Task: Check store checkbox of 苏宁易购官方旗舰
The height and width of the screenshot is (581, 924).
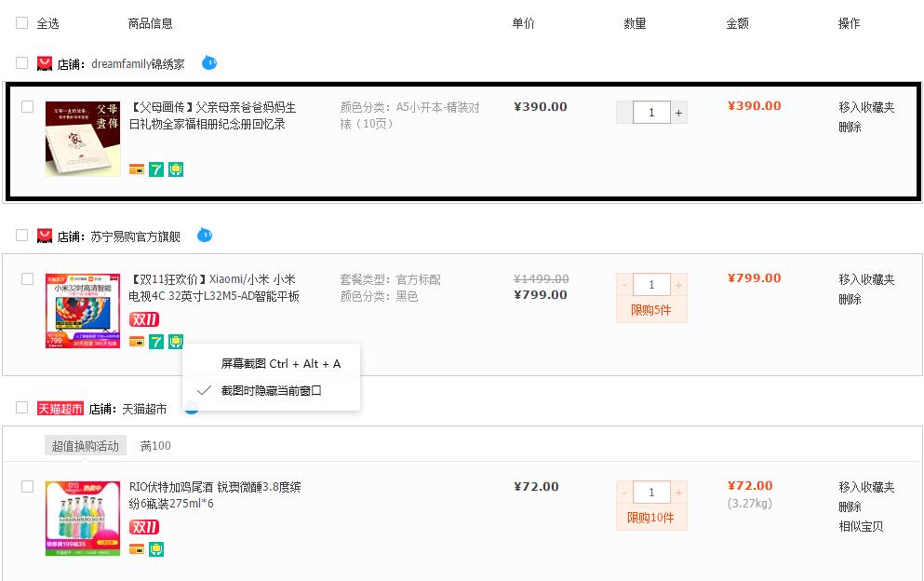Action: coord(21,236)
